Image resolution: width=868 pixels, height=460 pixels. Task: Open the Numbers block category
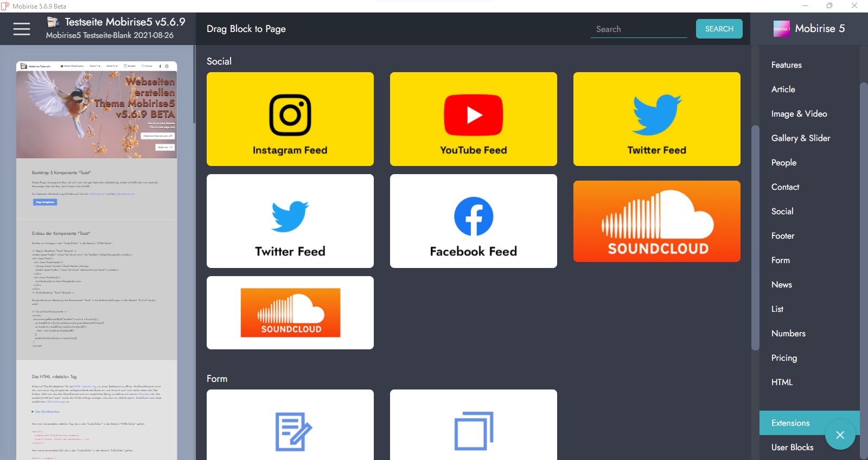[788, 334]
